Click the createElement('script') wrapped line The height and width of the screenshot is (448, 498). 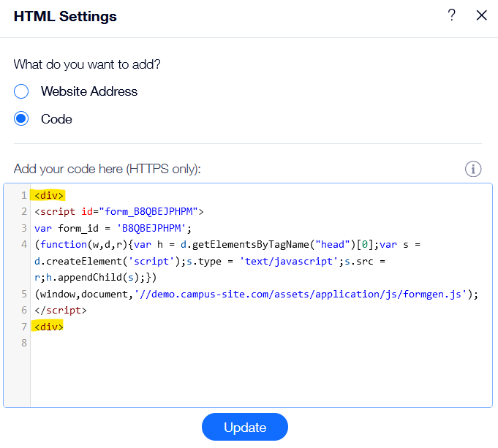click(x=210, y=262)
